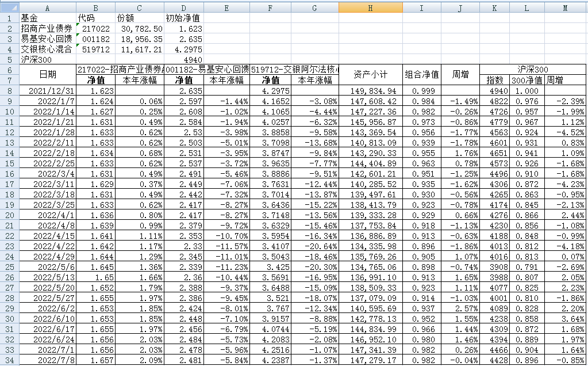Click the 217022-招商产业债券 header cell
The width and height of the screenshot is (588, 366).
pyautogui.click(x=120, y=70)
